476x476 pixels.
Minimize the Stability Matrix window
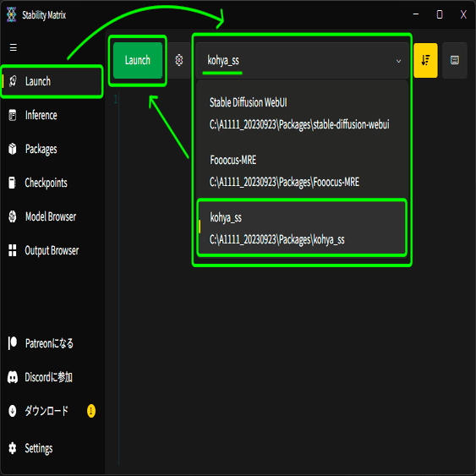(416, 14)
